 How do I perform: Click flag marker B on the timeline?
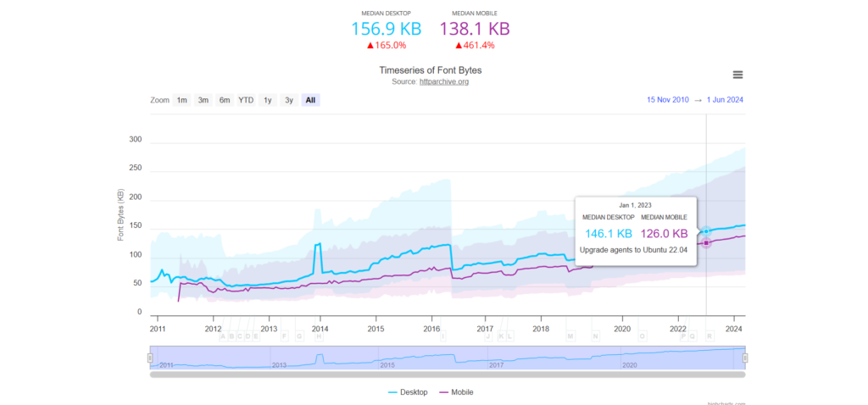(x=231, y=336)
